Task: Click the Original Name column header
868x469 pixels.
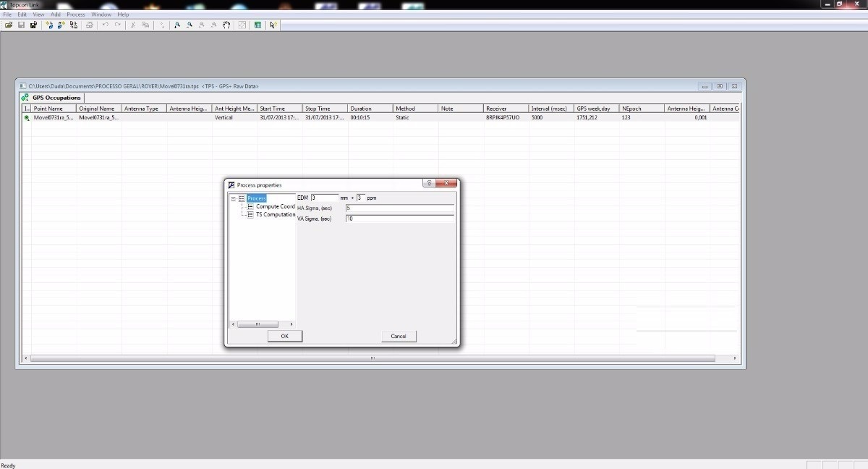Action: point(99,109)
